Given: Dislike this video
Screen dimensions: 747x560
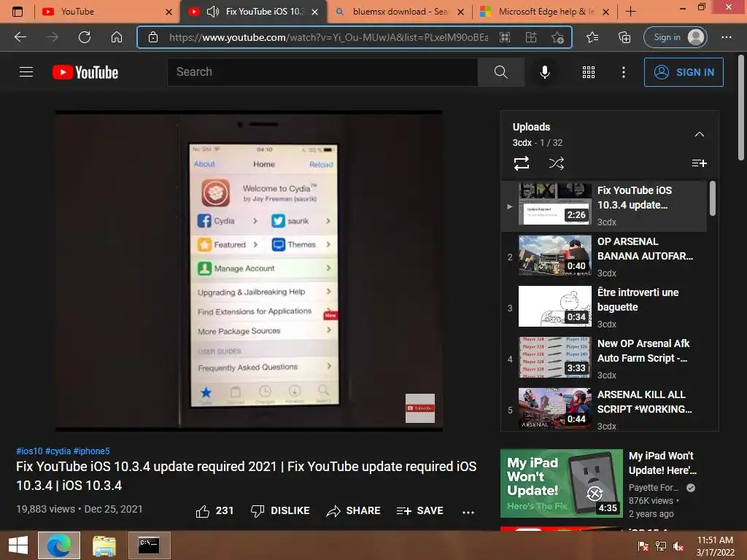Looking at the screenshot, I should tap(280, 511).
